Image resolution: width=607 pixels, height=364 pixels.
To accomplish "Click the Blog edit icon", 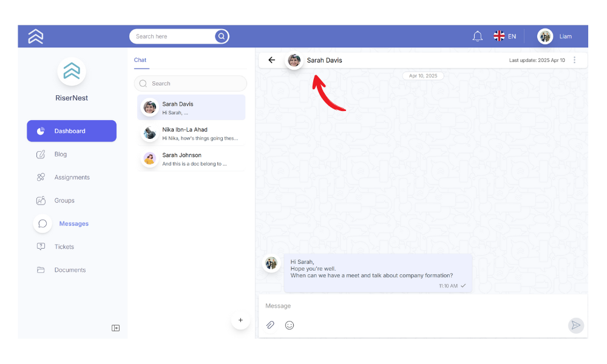I will 41,154.
